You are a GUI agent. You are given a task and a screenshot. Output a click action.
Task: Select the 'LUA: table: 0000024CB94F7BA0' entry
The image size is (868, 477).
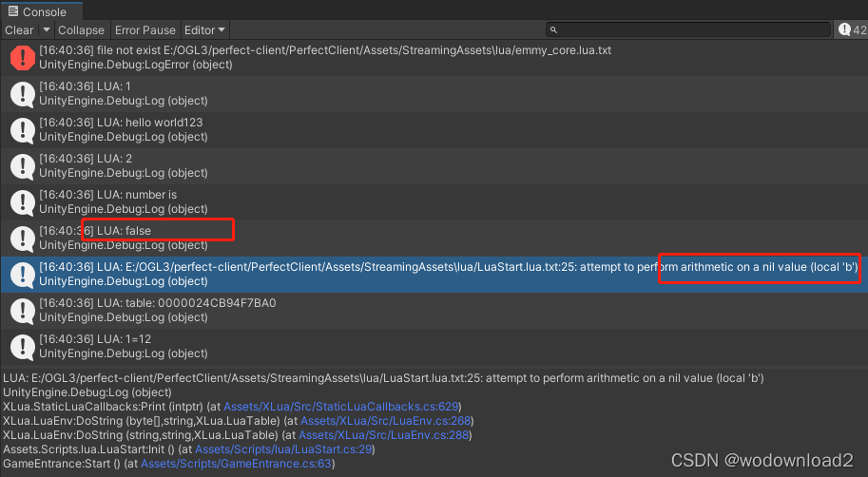click(434, 311)
